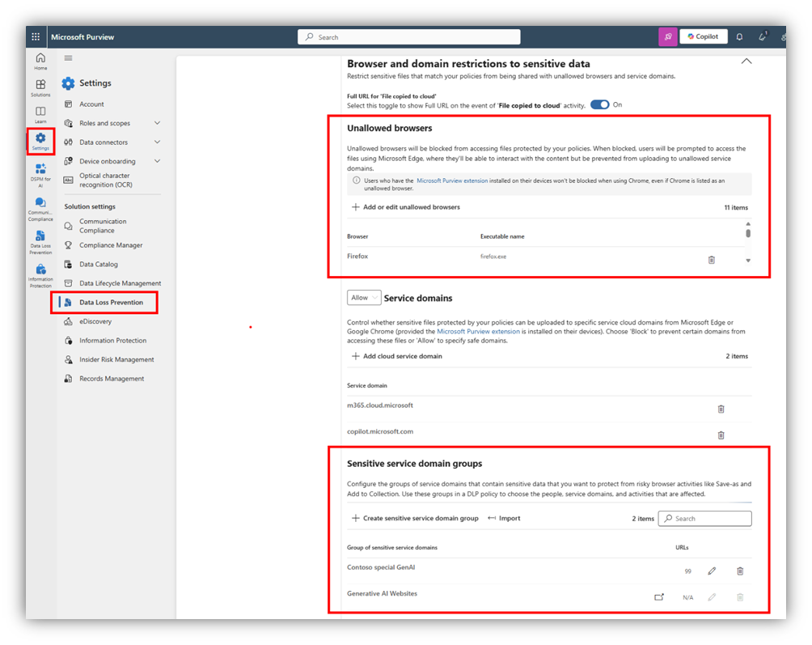Click Import for sensitive service domain groups
Viewport: 812px width, 645px height.
(x=504, y=518)
